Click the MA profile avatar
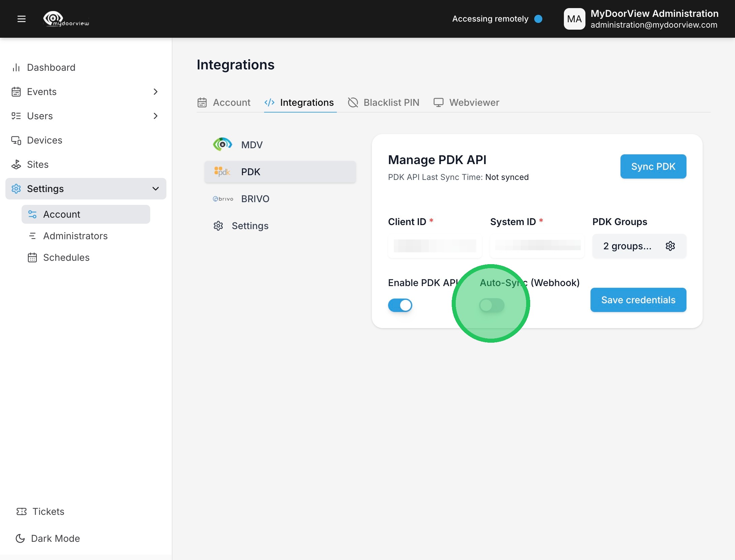Image resolution: width=735 pixels, height=560 pixels. 574,19
